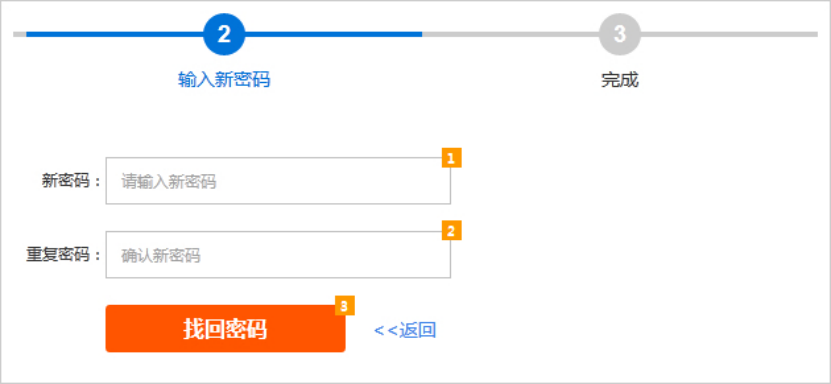Viewport: 831px width, 384px height.
Task: Select the 完成 step label
Action: click(620, 80)
